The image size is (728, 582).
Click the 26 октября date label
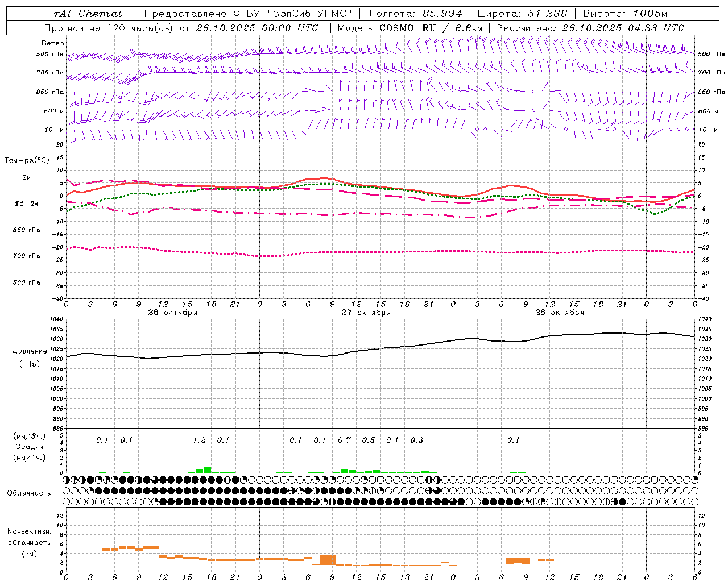[173, 313]
